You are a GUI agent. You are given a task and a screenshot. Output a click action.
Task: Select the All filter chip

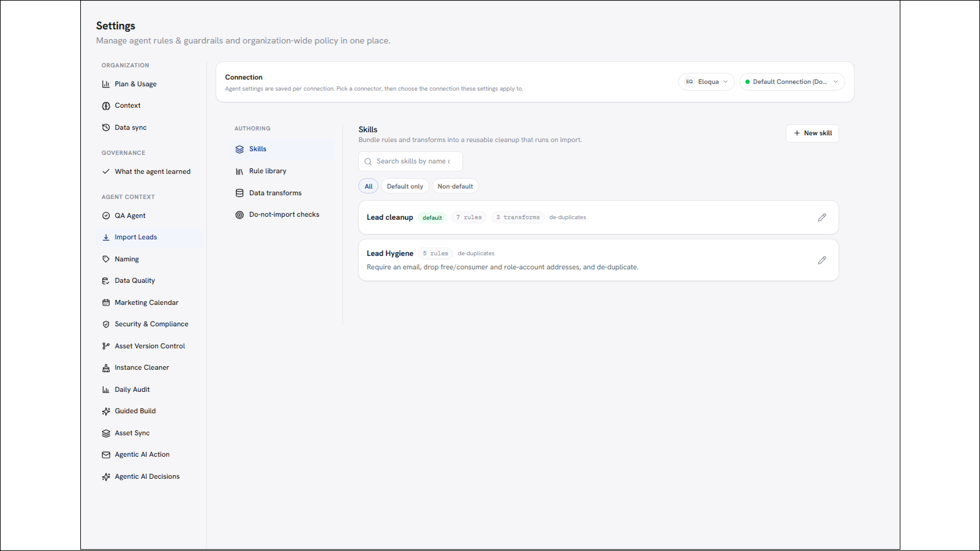[368, 186]
